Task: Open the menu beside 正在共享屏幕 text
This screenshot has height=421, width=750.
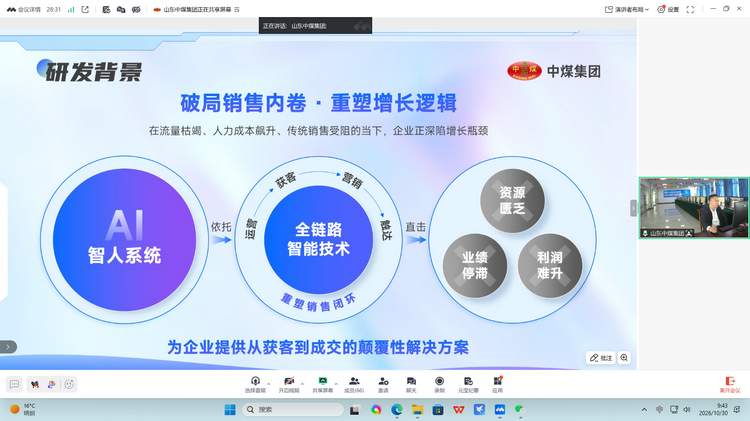Action: coord(237,10)
